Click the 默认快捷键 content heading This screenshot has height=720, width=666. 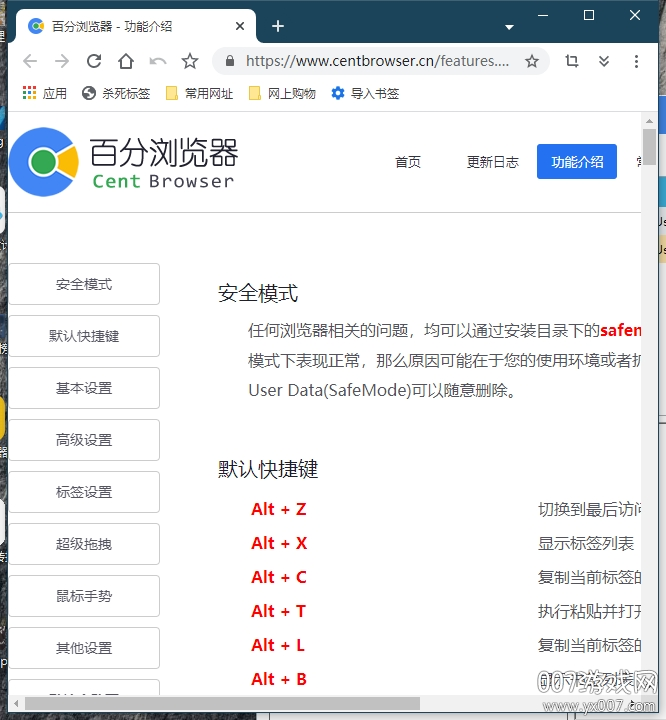268,469
